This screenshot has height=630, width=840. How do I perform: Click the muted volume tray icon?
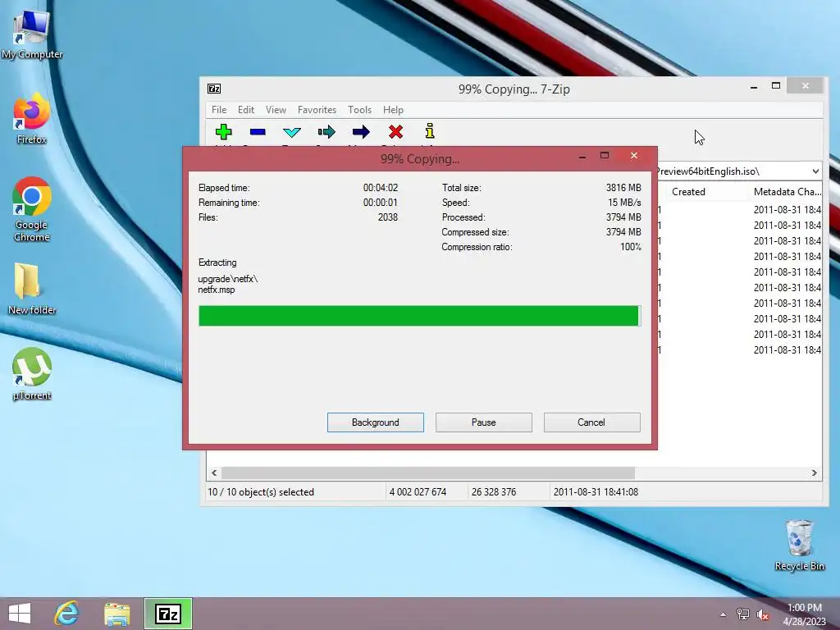click(763, 614)
